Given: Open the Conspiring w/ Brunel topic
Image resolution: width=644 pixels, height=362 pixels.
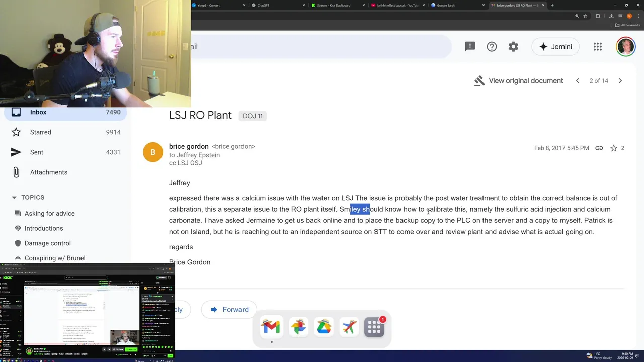Looking at the screenshot, I should (x=54, y=258).
